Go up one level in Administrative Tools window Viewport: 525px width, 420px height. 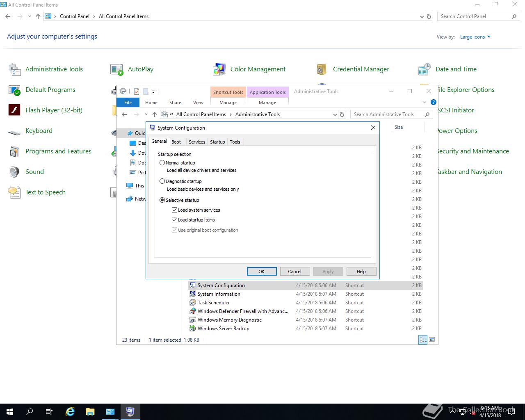pos(154,114)
